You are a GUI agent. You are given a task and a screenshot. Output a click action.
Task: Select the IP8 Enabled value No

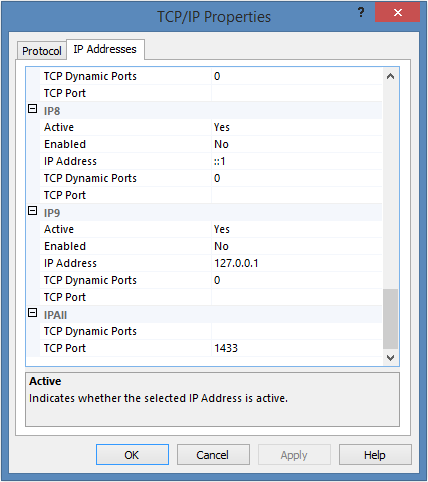coord(297,144)
